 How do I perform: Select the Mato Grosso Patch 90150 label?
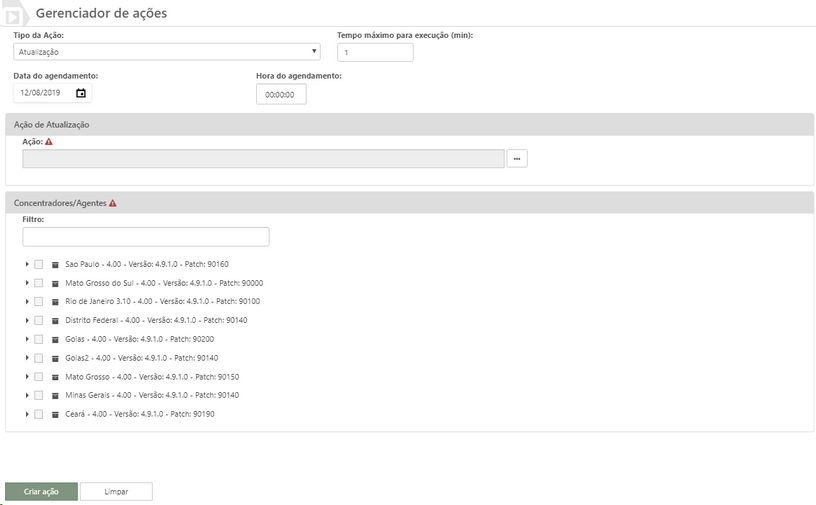click(x=152, y=376)
